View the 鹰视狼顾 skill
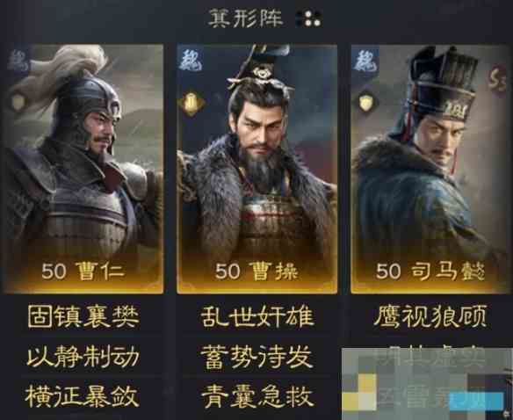This screenshot has height=420, width=513. coord(430,316)
